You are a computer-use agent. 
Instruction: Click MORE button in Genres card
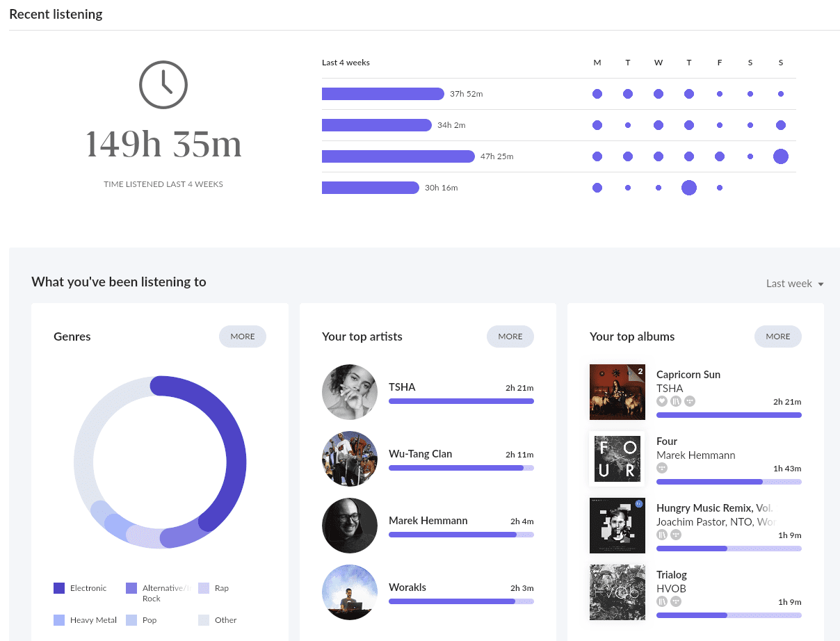click(x=243, y=336)
